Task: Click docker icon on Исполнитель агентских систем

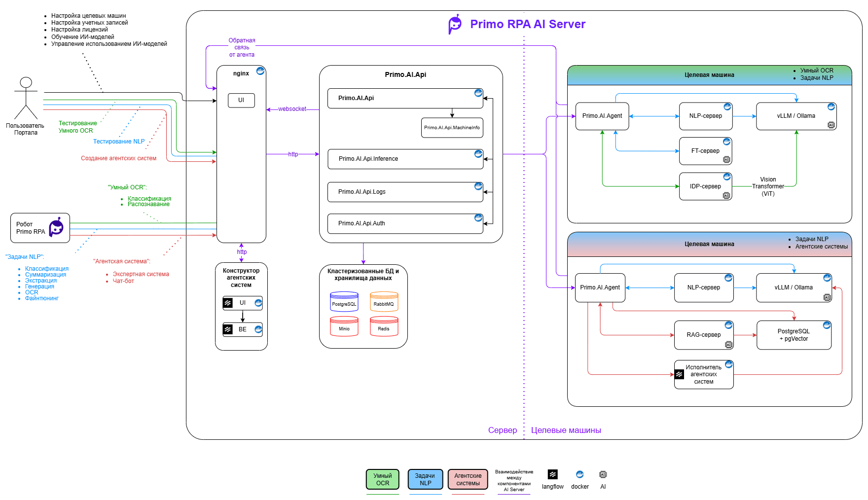Action: 728,364
